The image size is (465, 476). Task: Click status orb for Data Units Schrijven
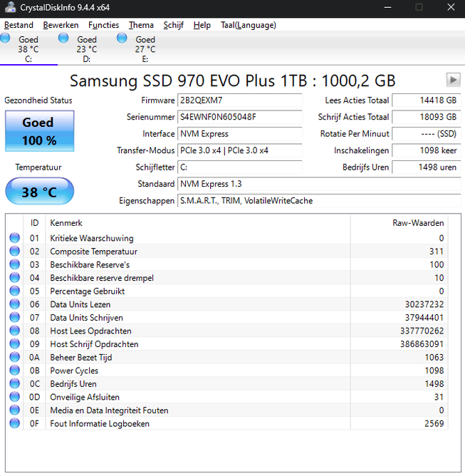point(14,317)
